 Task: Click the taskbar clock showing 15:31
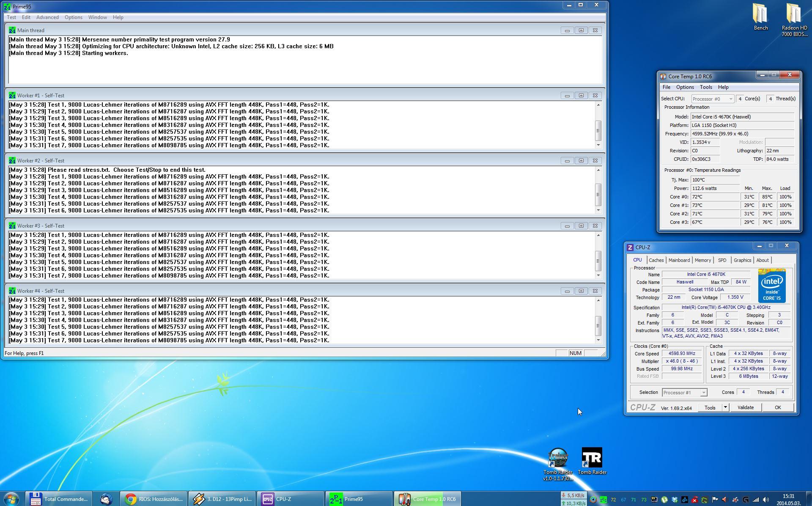click(x=788, y=499)
